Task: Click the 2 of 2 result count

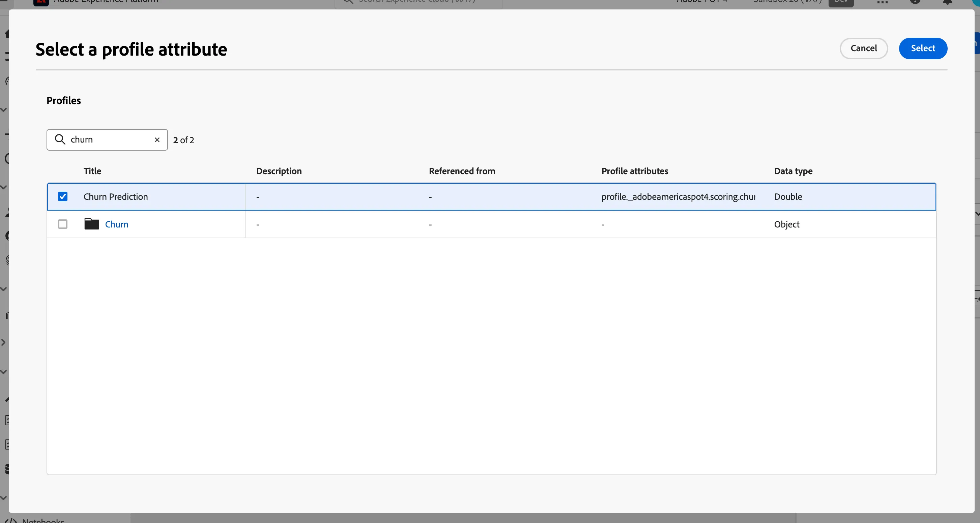Action: [183, 140]
